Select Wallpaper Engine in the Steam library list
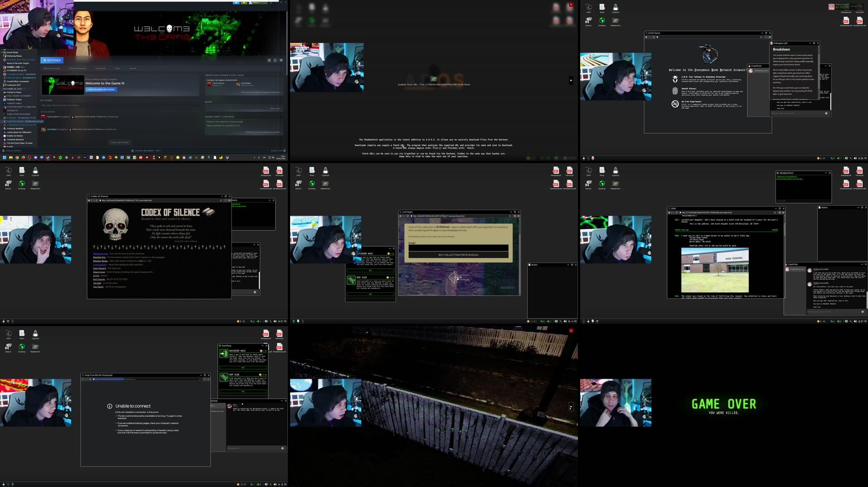 click(x=15, y=100)
